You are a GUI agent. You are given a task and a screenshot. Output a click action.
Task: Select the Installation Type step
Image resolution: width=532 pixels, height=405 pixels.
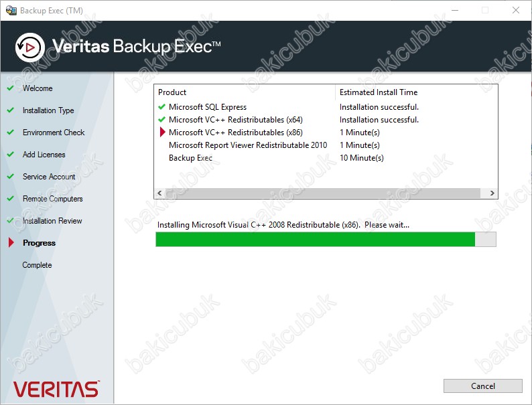coord(48,110)
